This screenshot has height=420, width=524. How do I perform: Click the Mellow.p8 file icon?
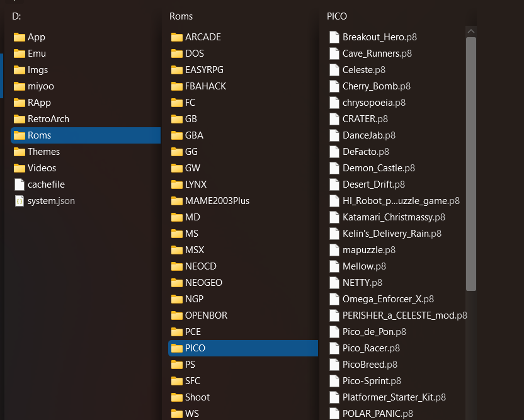(334, 266)
